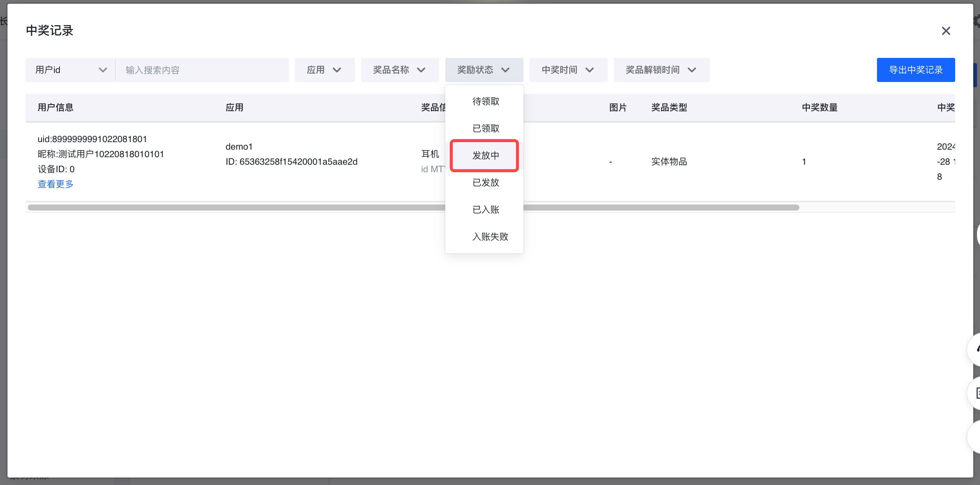Click the chevron beside 中奖时间 filter
Image resolution: width=980 pixels, height=485 pixels.
589,70
